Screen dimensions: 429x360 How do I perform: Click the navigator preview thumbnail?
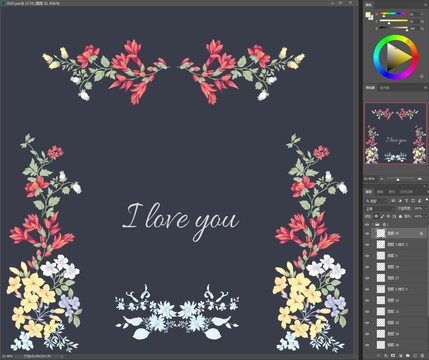click(395, 133)
